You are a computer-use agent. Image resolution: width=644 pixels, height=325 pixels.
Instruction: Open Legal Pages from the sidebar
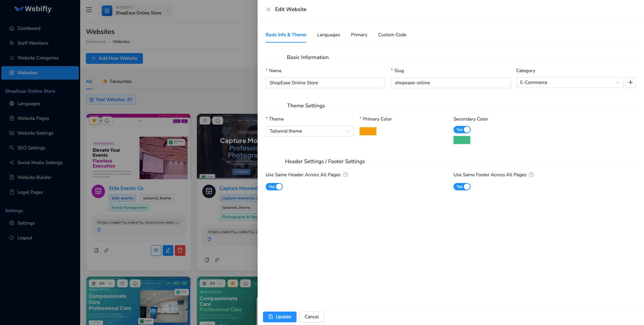[30, 192]
